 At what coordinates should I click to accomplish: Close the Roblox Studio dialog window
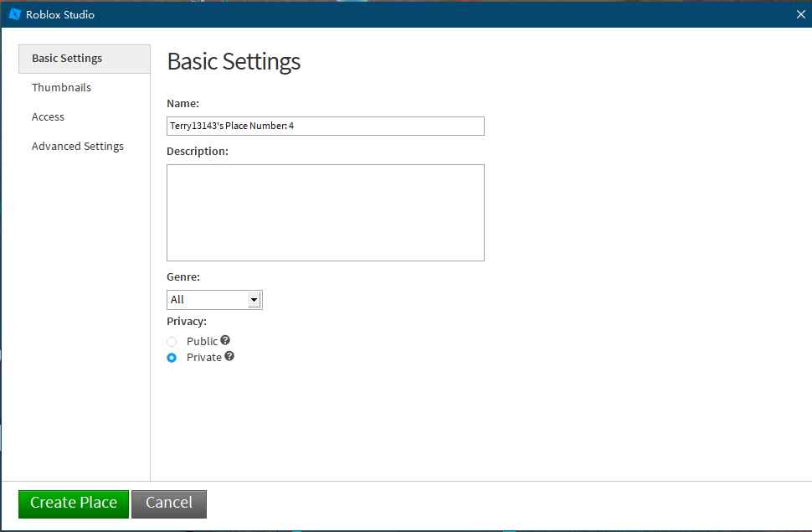click(x=799, y=14)
